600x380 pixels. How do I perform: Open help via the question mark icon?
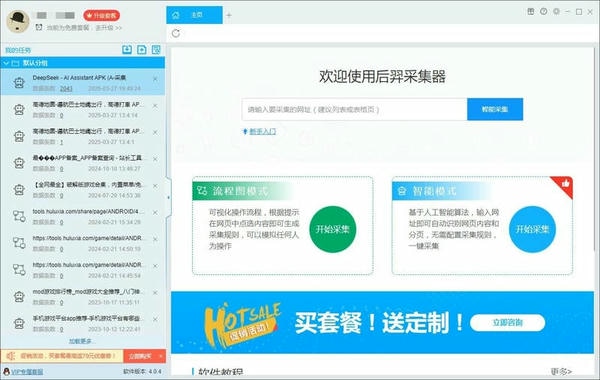pos(543,11)
